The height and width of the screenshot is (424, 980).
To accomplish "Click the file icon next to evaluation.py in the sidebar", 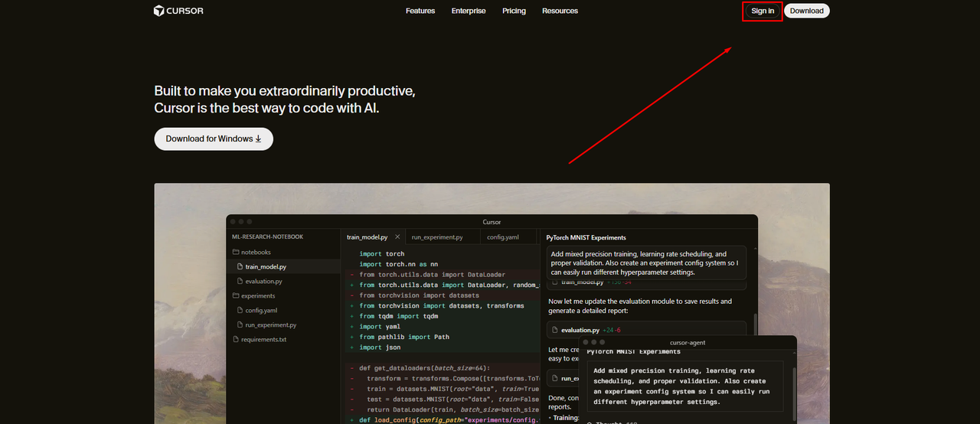I will coord(240,281).
